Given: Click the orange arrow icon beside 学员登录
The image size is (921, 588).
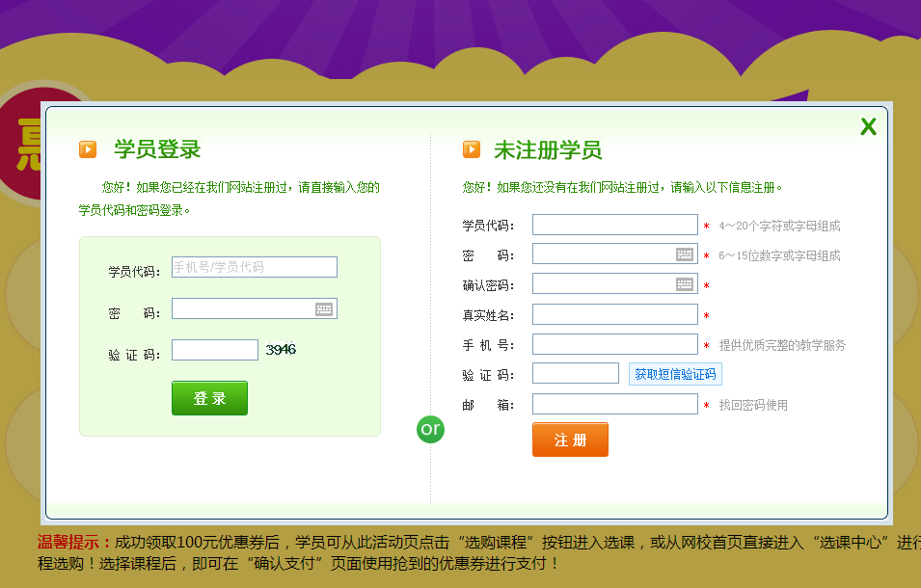Looking at the screenshot, I should [88, 149].
